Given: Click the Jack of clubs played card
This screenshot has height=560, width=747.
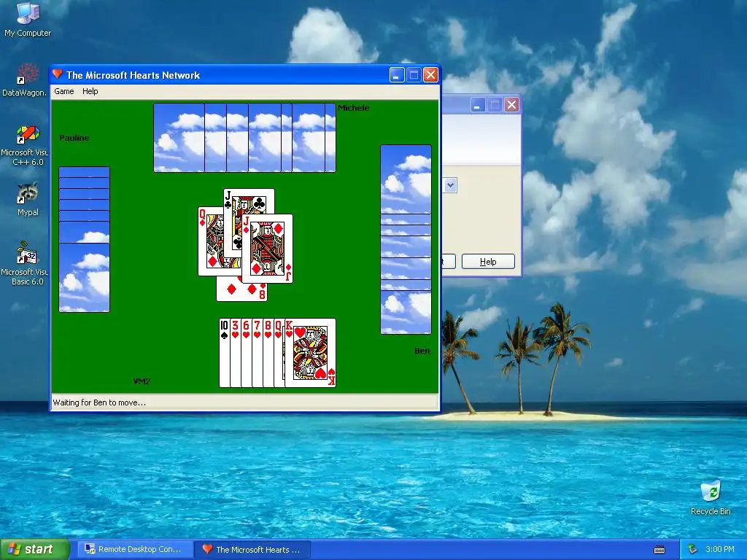Looking at the screenshot, I should pyautogui.click(x=249, y=201).
